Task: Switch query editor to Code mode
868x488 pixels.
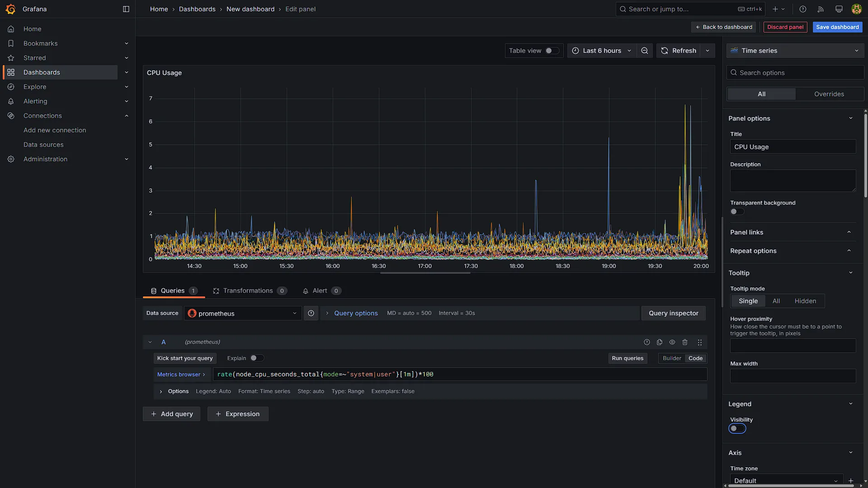Action: click(x=695, y=358)
